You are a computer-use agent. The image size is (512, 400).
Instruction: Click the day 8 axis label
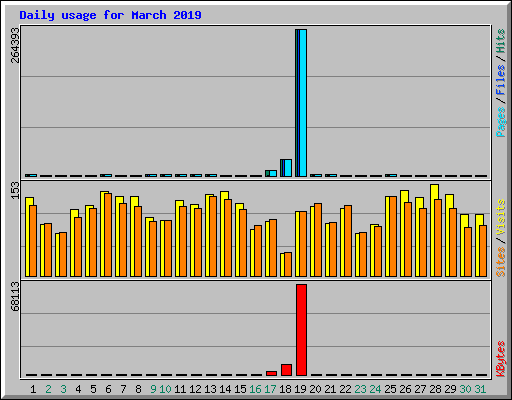(138, 389)
